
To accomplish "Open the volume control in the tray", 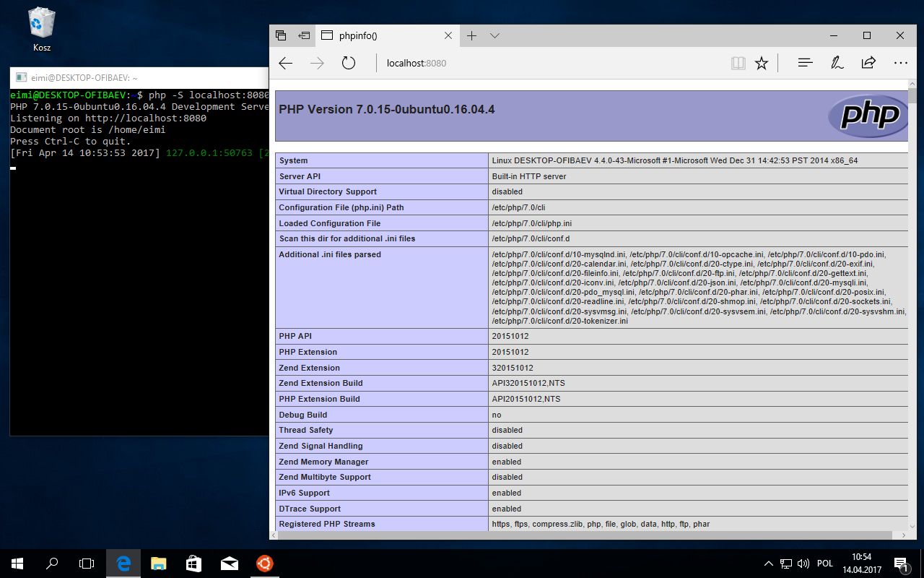I will [x=803, y=564].
